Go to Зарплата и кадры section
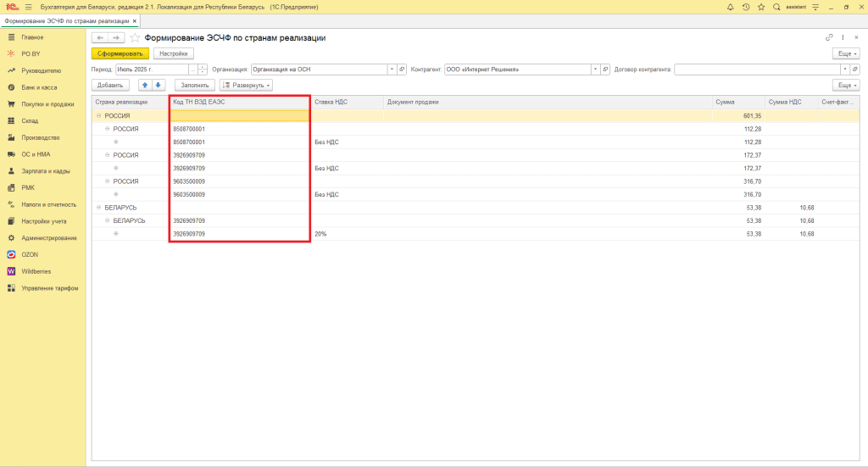Image resolution: width=868 pixels, height=467 pixels. (x=45, y=171)
